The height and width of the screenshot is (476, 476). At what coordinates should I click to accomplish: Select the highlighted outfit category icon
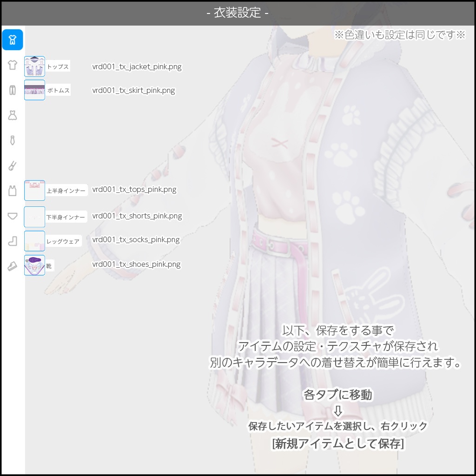tap(13, 40)
